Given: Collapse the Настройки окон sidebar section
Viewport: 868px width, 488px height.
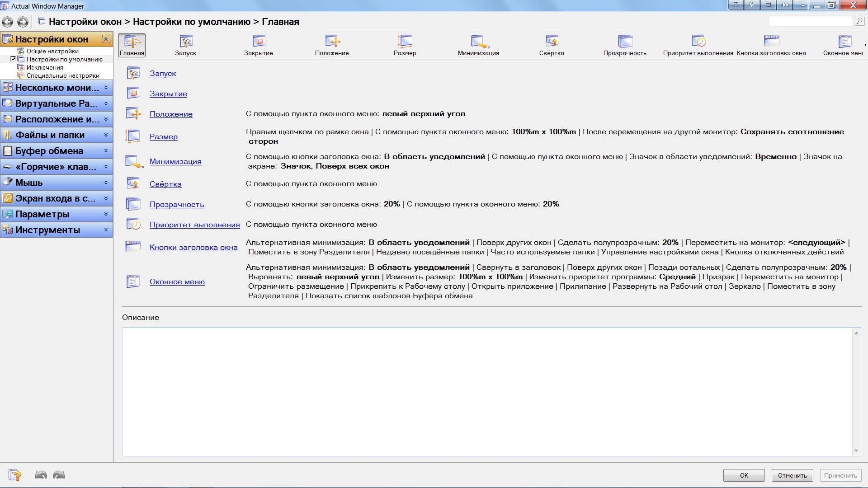Looking at the screenshot, I should click(x=106, y=39).
